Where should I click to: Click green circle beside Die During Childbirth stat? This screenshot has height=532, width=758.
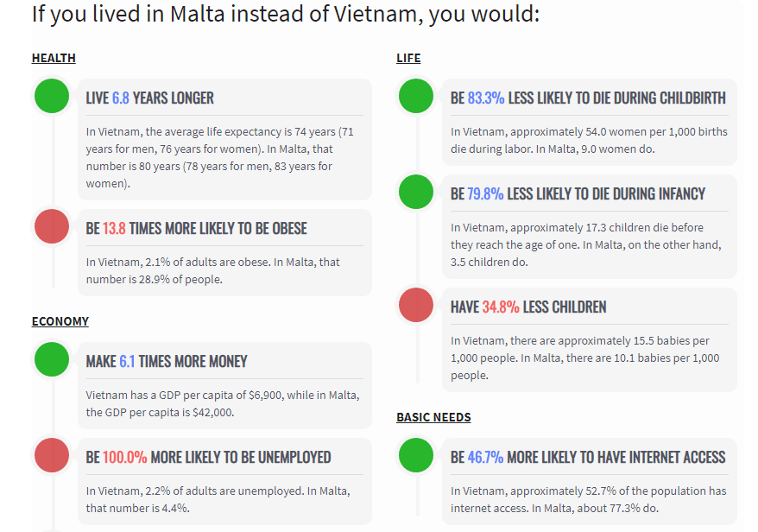click(416, 96)
